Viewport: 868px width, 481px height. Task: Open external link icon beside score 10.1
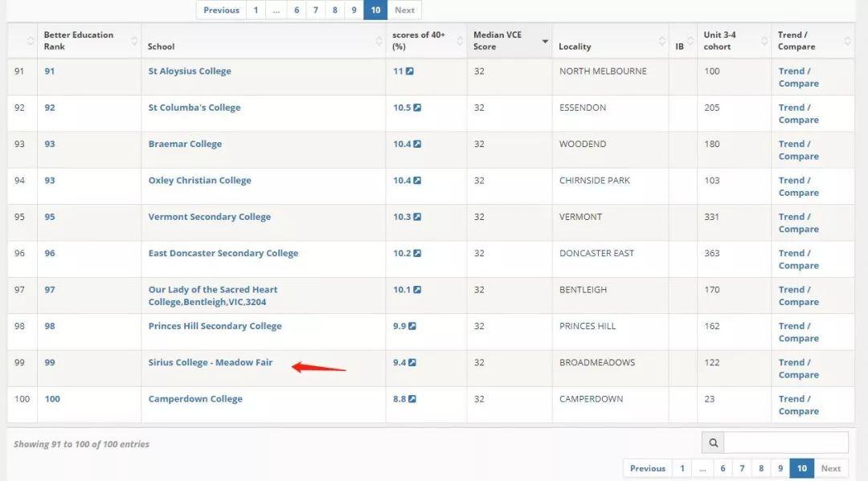pos(417,290)
